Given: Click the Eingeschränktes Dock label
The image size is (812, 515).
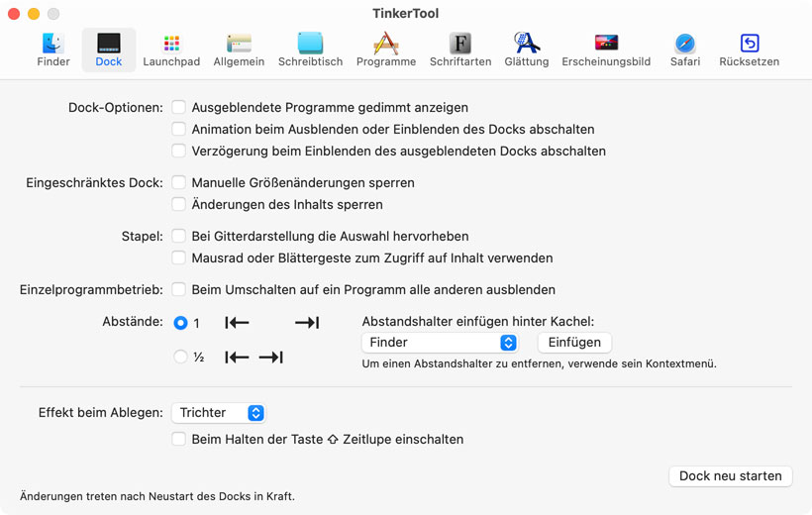Looking at the screenshot, I should point(94,182).
